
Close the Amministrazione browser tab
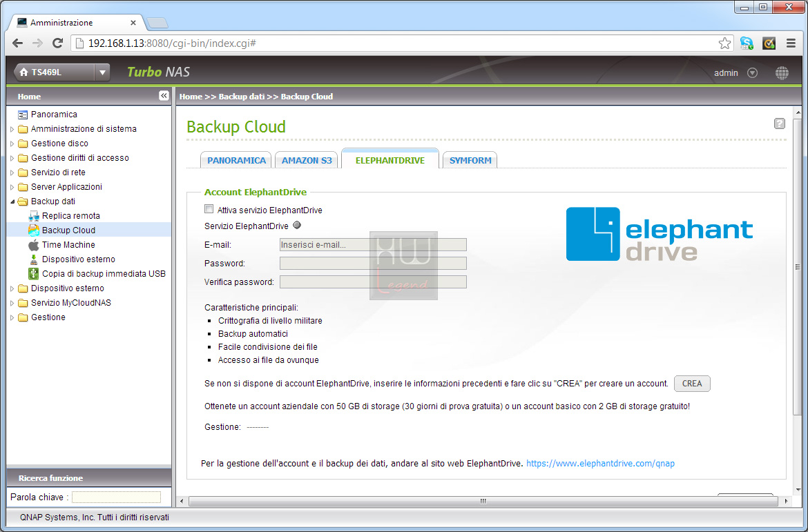click(x=133, y=23)
